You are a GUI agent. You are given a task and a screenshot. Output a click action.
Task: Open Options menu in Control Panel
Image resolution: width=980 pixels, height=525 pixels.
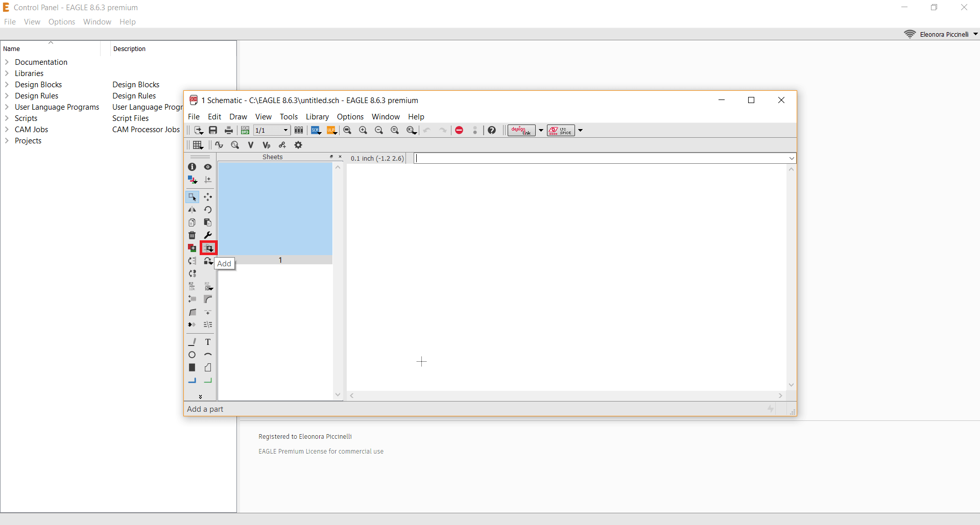pos(62,22)
